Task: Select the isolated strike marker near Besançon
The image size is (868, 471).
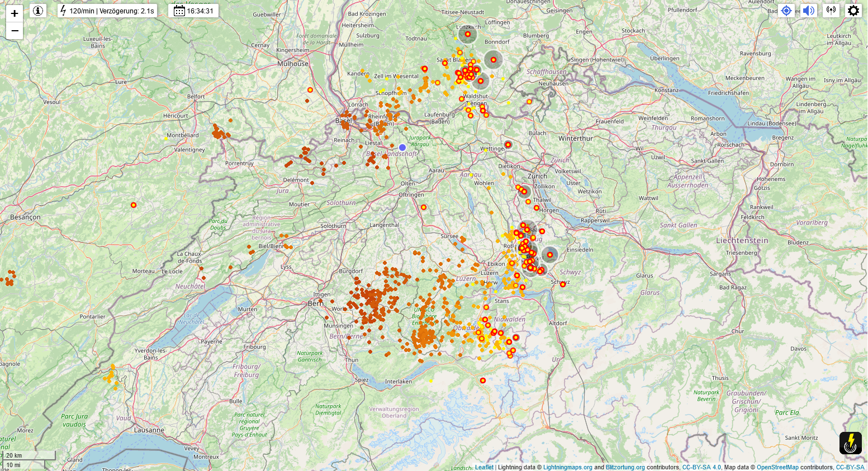Action: (134, 205)
